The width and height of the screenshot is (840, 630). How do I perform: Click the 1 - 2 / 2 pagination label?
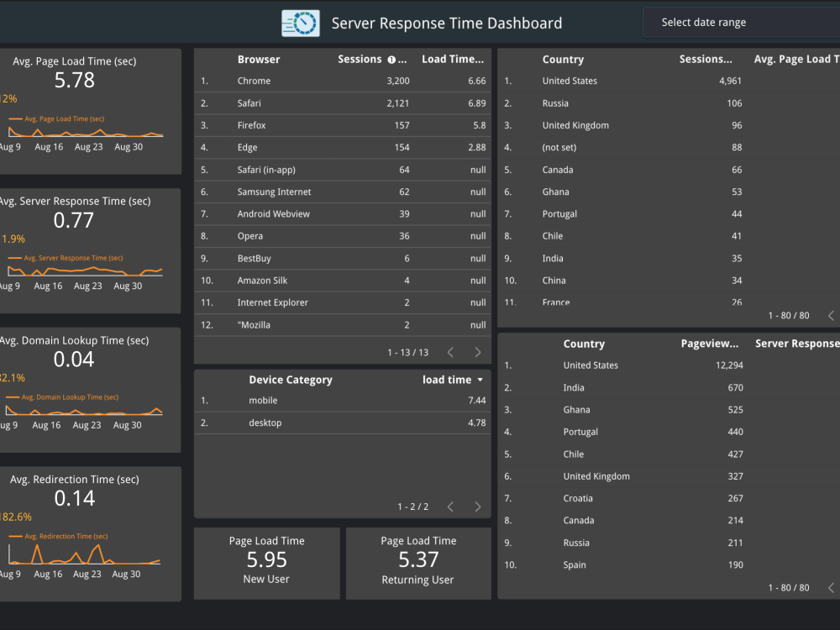(413, 507)
